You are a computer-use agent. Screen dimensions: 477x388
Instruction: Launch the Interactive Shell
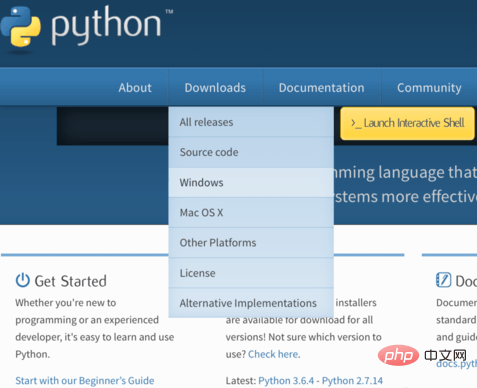click(x=407, y=123)
